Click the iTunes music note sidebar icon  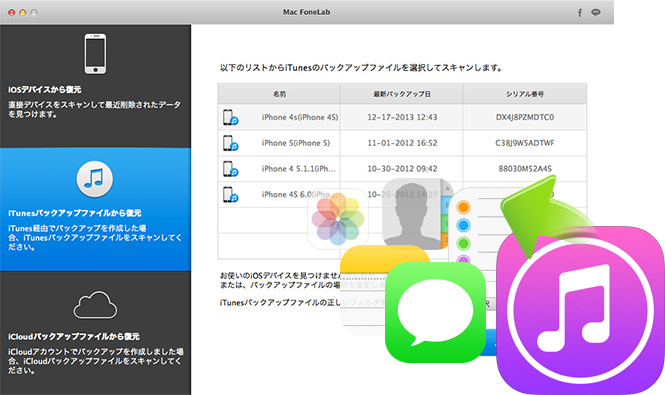click(95, 179)
